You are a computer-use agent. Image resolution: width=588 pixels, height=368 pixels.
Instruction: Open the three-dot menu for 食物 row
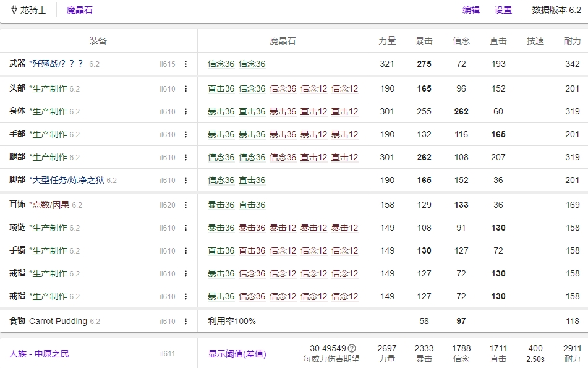[185, 322]
